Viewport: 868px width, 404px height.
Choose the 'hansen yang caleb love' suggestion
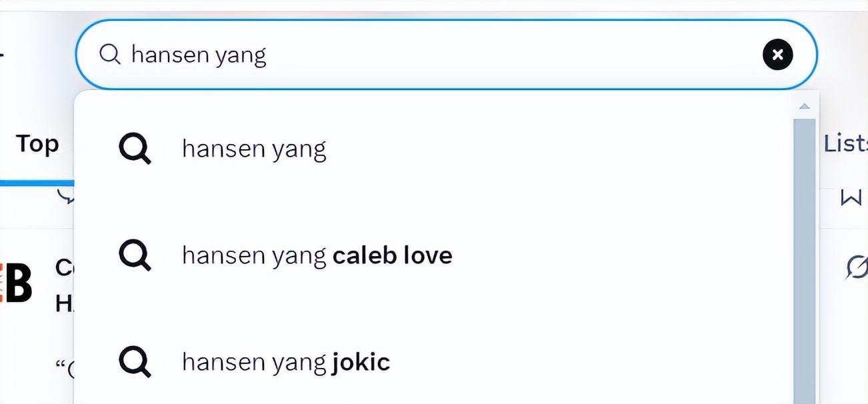317,255
